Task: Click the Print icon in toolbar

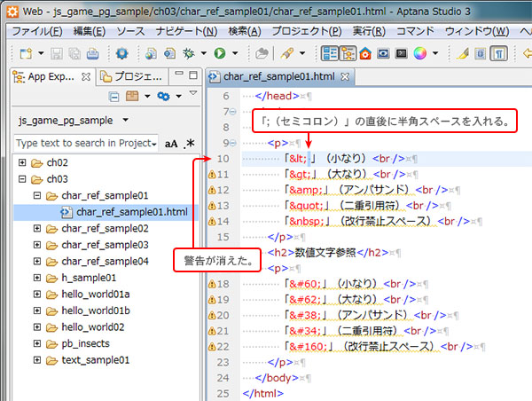Action: click(92, 53)
